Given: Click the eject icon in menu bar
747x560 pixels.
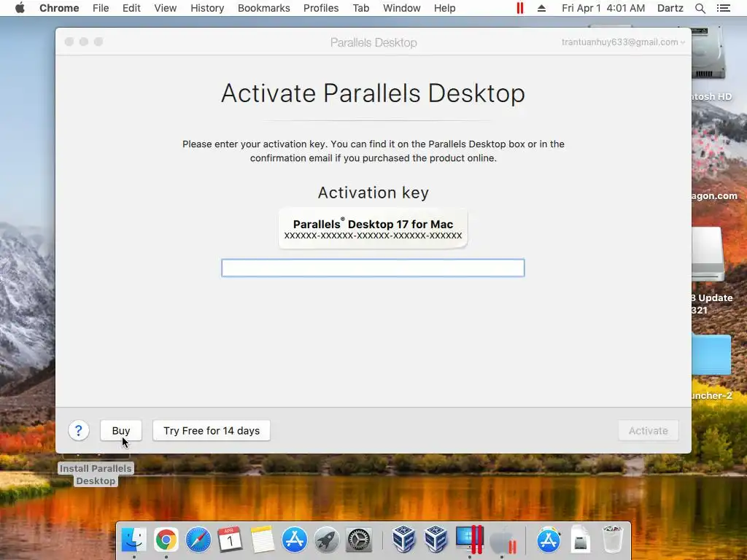Looking at the screenshot, I should click(541, 8).
